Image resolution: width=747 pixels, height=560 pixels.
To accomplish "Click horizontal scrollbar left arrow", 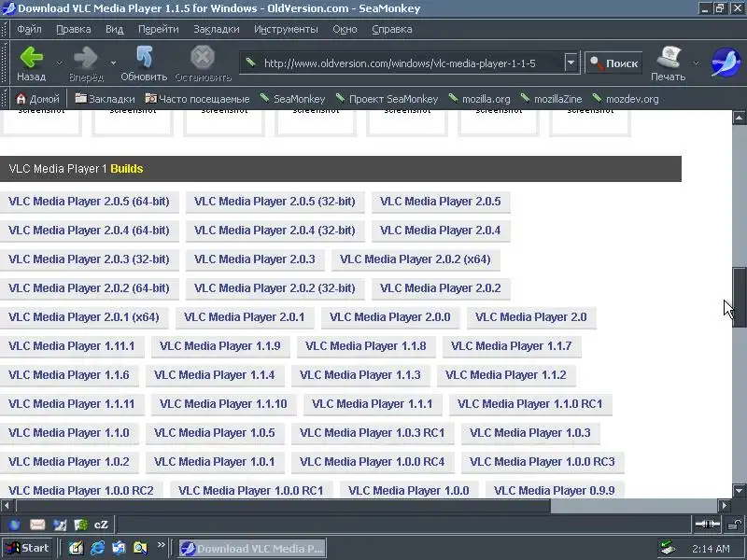I will point(7,505).
